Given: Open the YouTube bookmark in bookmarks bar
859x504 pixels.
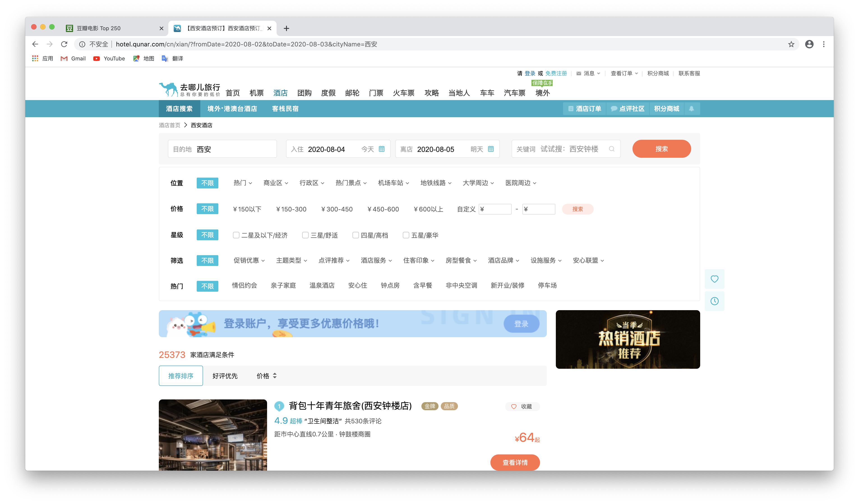Looking at the screenshot, I should pyautogui.click(x=109, y=58).
